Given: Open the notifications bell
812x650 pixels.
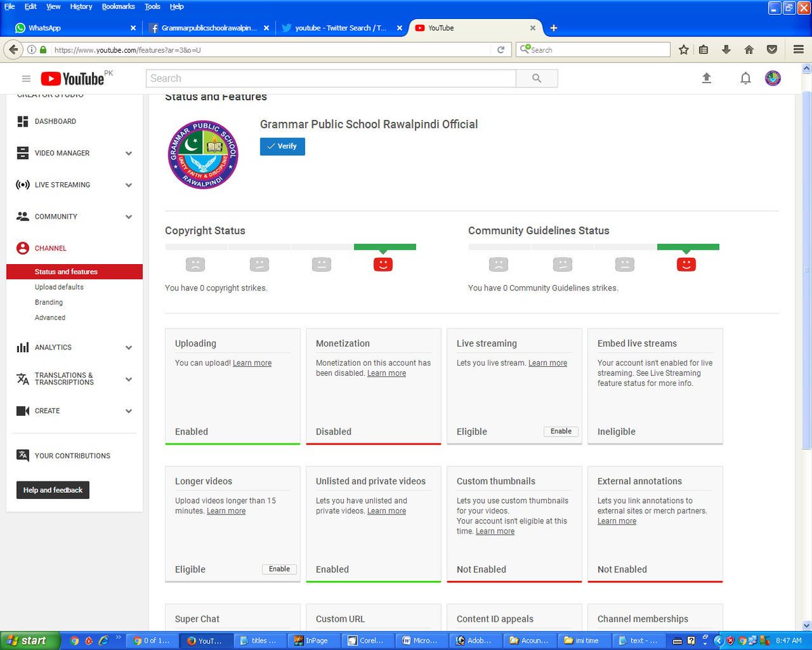Looking at the screenshot, I should (x=746, y=79).
